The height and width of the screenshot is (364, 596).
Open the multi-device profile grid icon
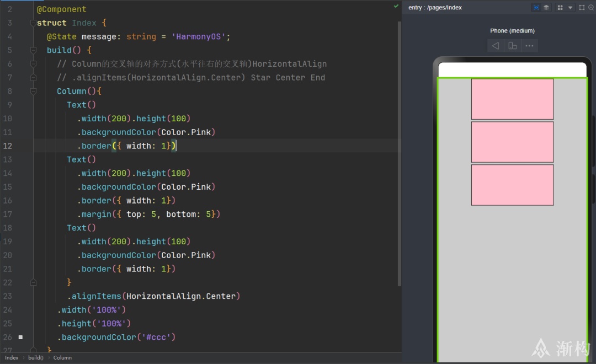click(x=560, y=8)
